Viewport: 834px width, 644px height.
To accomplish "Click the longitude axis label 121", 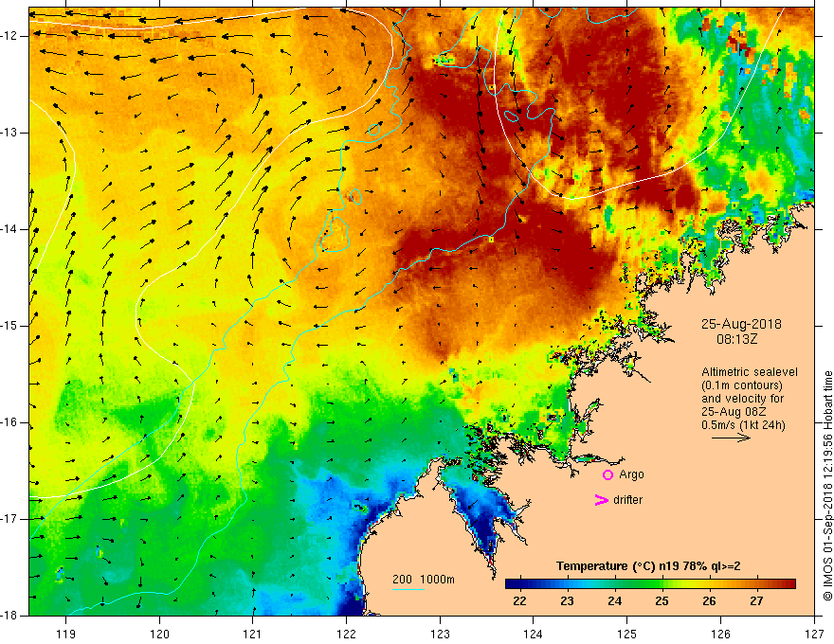I will point(253,634).
